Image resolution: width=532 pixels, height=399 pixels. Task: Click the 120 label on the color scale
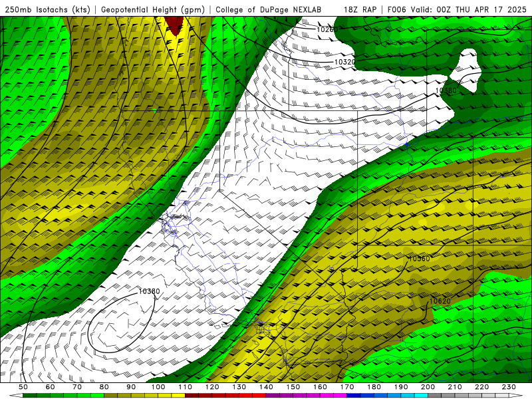(212, 387)
